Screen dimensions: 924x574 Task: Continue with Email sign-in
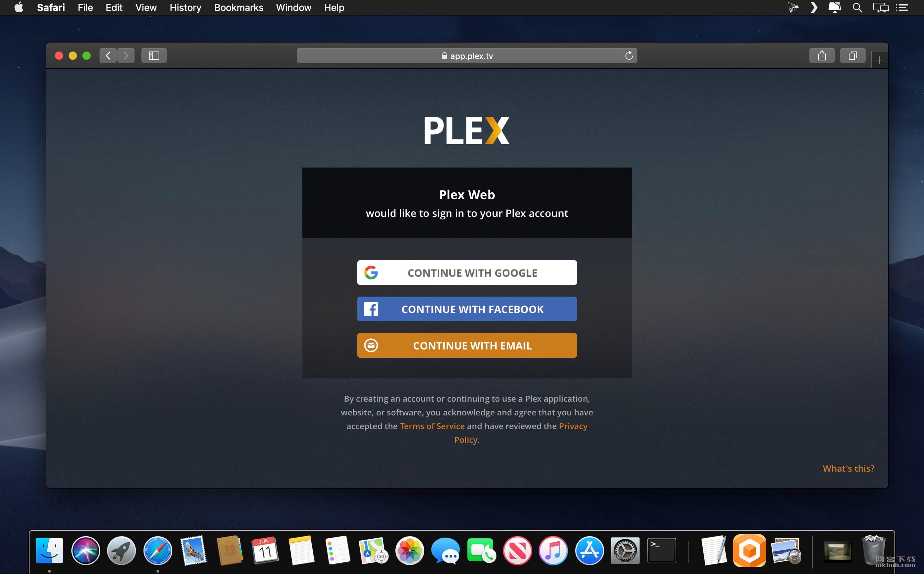coord(467,345)
